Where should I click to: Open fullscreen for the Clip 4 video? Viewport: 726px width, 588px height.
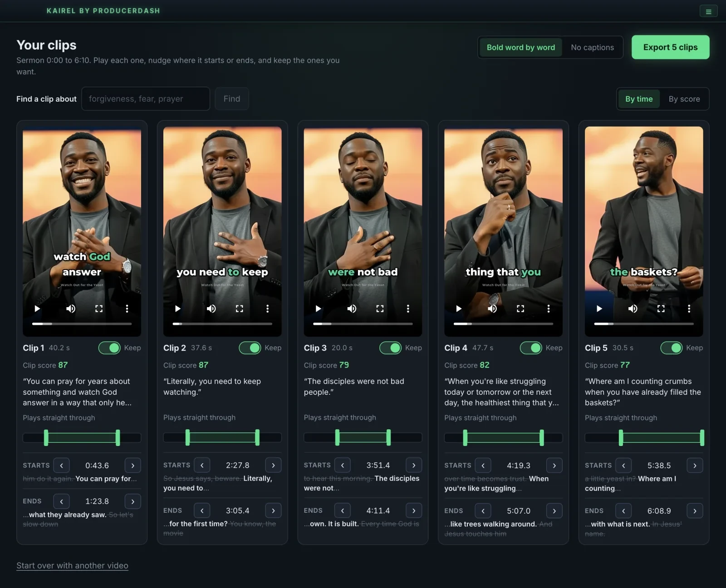[520, 309]
